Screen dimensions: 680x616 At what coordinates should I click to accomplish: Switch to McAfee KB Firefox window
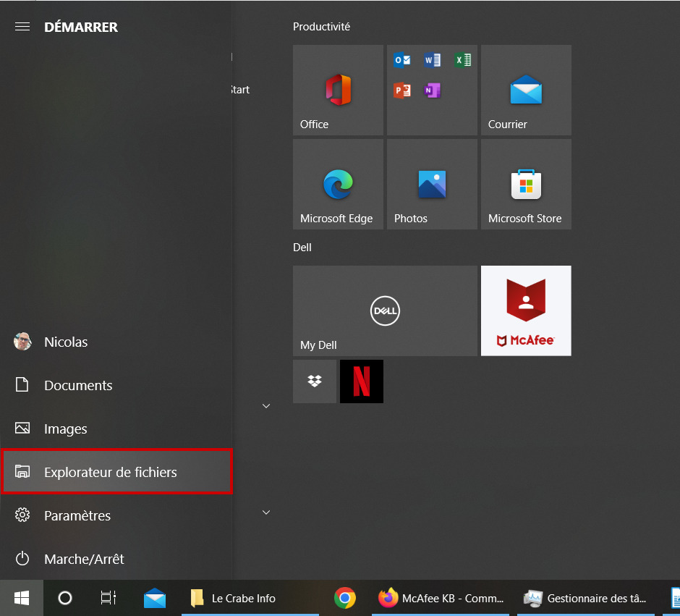pyautogui.click(x=440, y=598)
